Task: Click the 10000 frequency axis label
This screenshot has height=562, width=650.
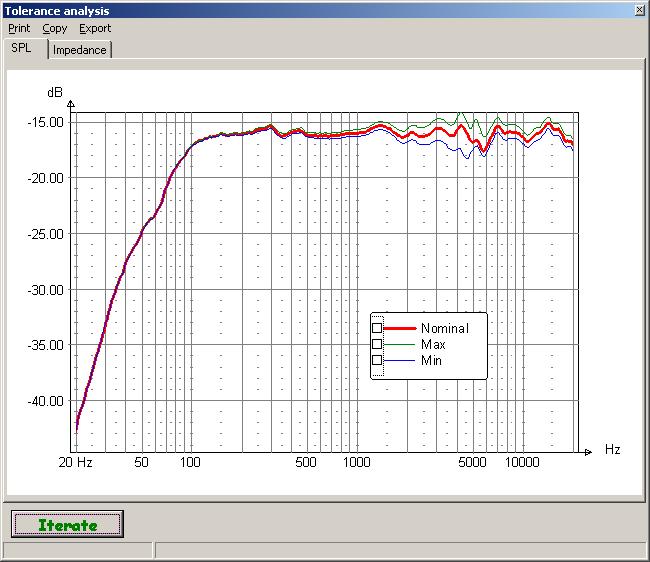Action: [522, 462]
